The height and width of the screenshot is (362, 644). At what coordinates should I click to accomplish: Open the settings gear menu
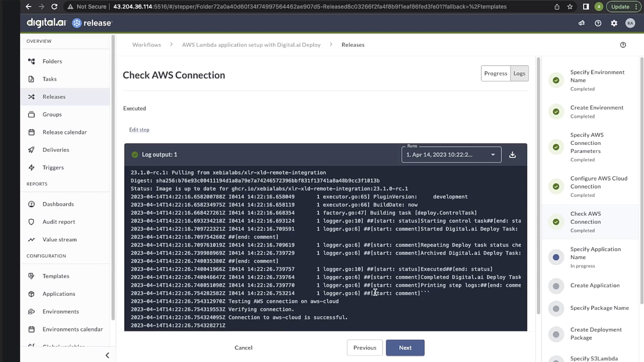[x=614, y=23]
